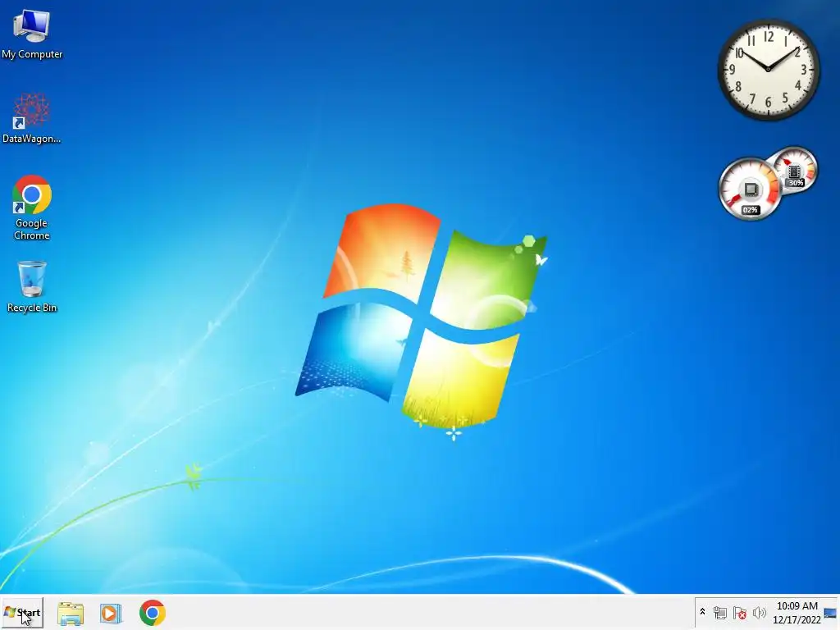This screenshot has height=630, width=840.
Task: Click the Show Desktop button at taskbar end
Action: point(830,613)
